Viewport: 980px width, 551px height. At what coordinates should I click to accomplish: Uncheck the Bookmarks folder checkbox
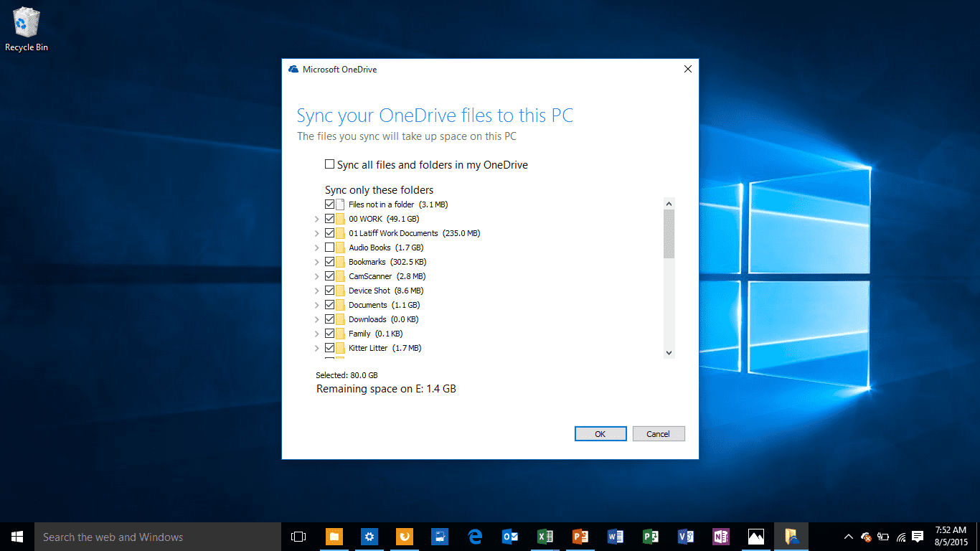(330, 262)
